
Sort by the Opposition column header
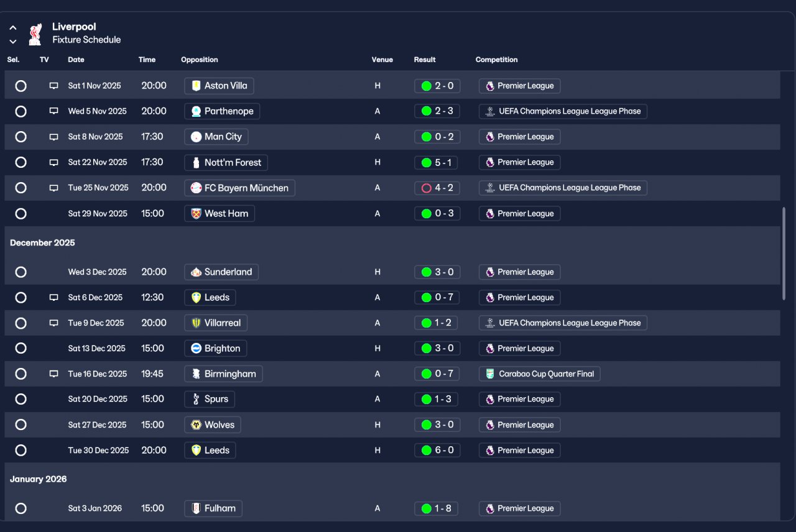point(199,60)
